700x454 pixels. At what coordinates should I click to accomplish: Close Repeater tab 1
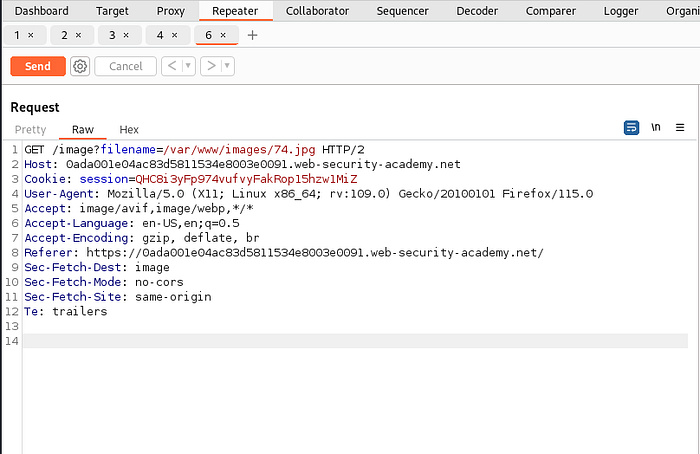point(31,35)
